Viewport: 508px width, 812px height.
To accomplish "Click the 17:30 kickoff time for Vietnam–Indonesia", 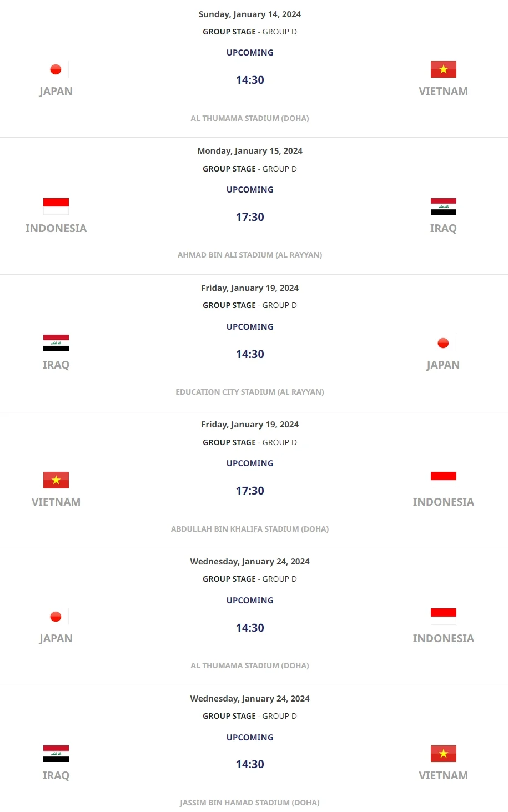I will pyautogui.click(x=250, y=491).
